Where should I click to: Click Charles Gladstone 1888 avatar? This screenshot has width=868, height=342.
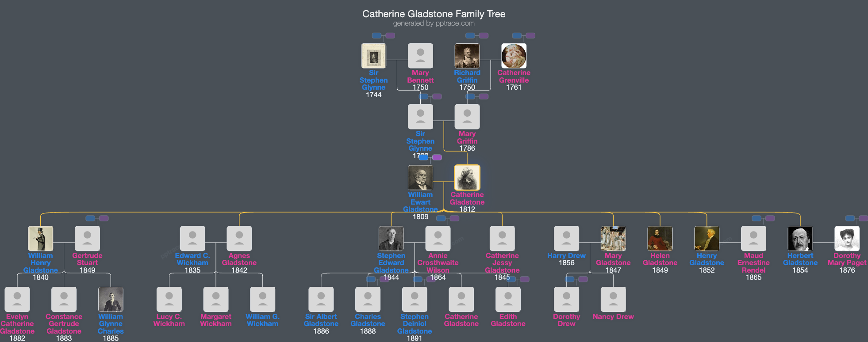(368, 300)
